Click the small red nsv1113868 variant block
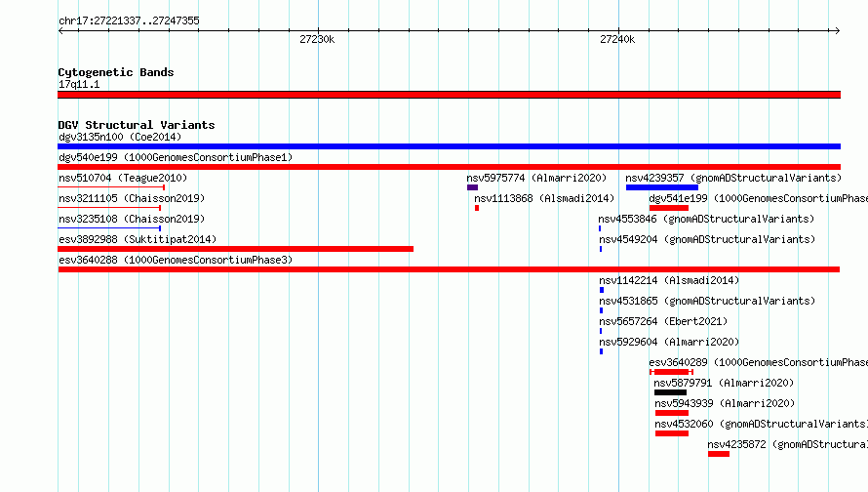This screenshot has height=492, width=868. coord(477,208)
